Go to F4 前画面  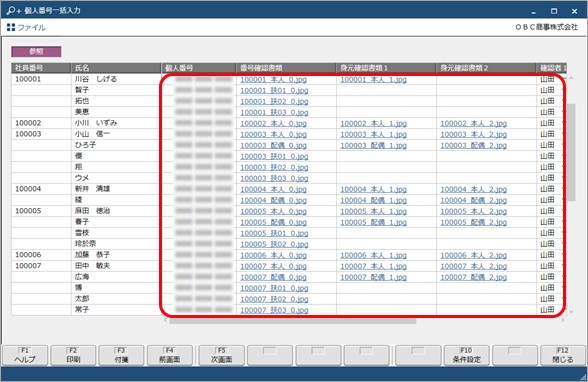click(170, 355)
